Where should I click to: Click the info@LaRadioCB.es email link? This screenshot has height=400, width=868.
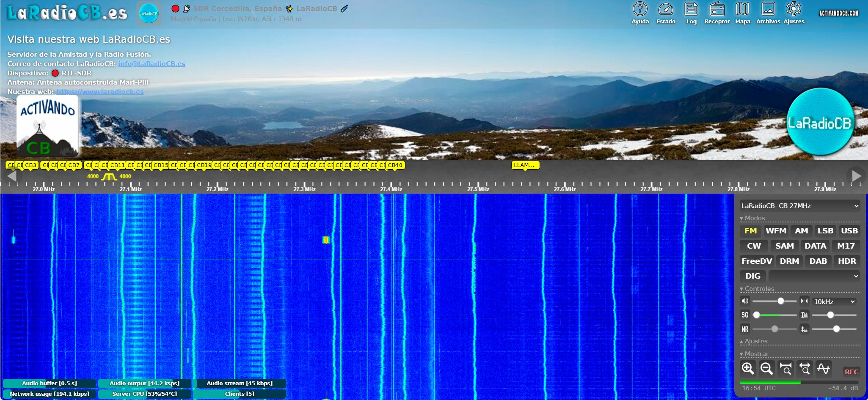[x=152, y=64]
